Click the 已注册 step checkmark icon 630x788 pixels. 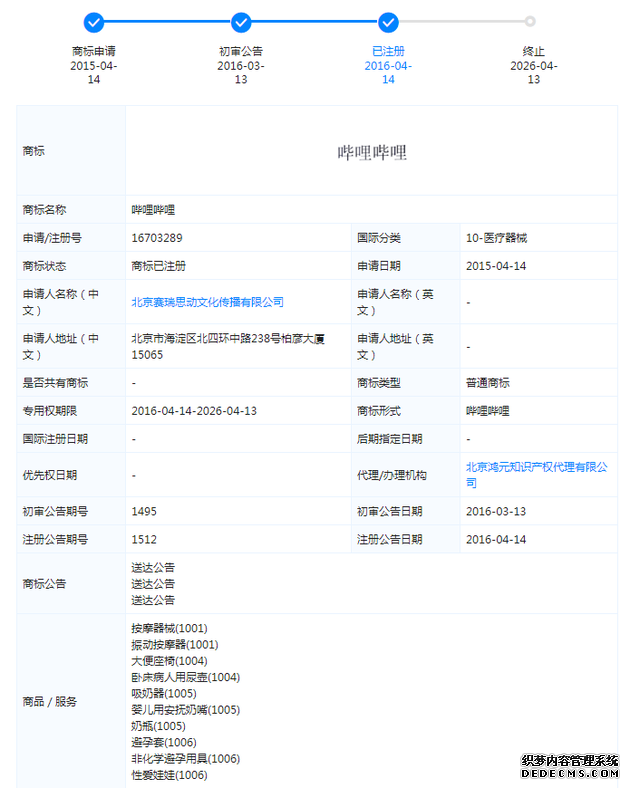[388, 23]
